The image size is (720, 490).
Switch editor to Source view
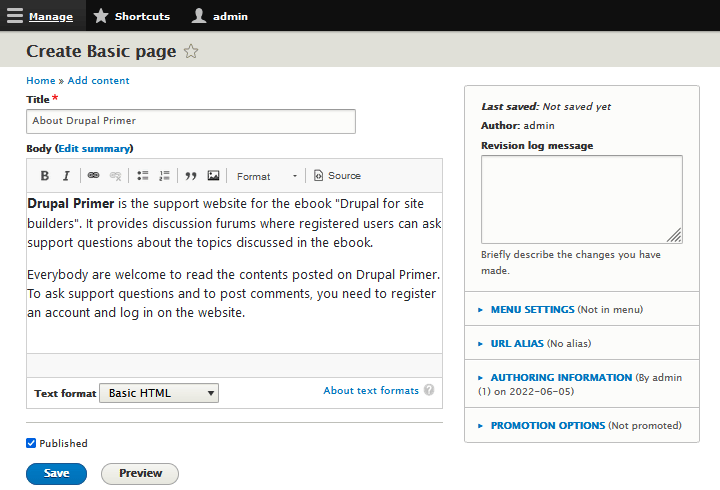pos(337,176)
